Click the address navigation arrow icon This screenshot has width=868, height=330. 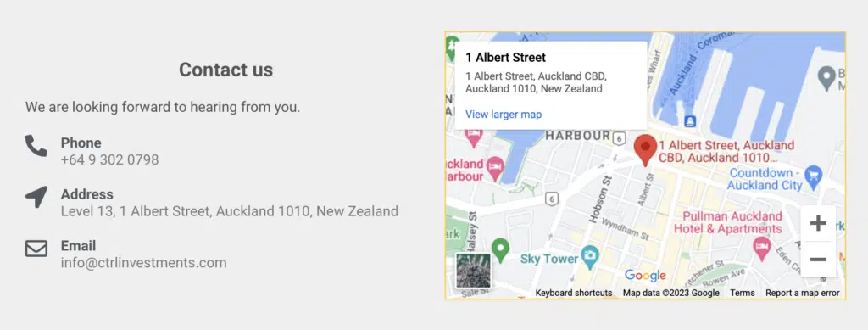(36, 197)
